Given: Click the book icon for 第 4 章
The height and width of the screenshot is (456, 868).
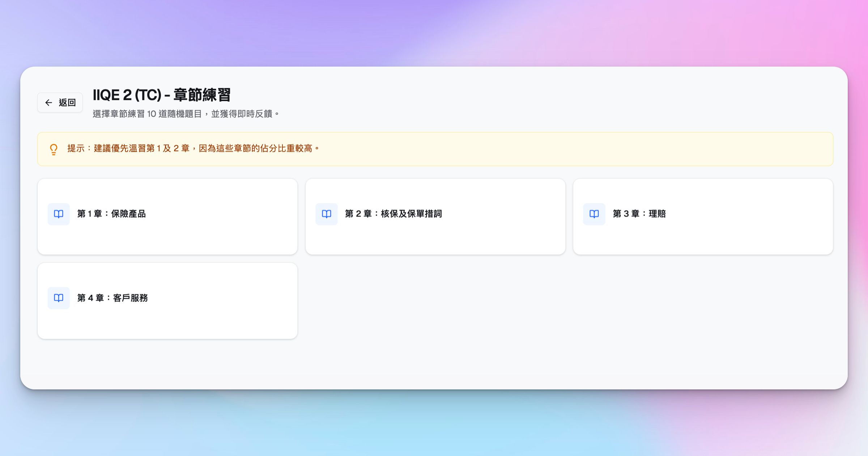Looking at the screenshot, I should pyautogui.click(x=59, y=298).
